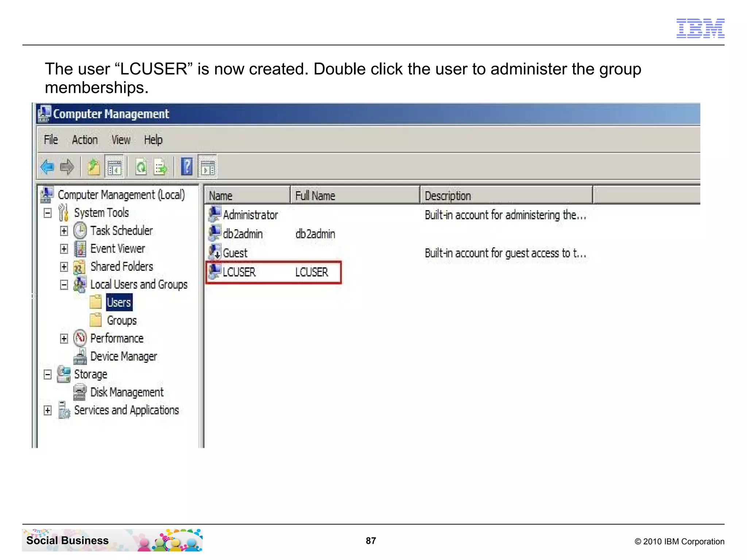Viewport: 747px width, 560px height.
Task: Click the Services and Applications icon
Action: pos(64,410)
